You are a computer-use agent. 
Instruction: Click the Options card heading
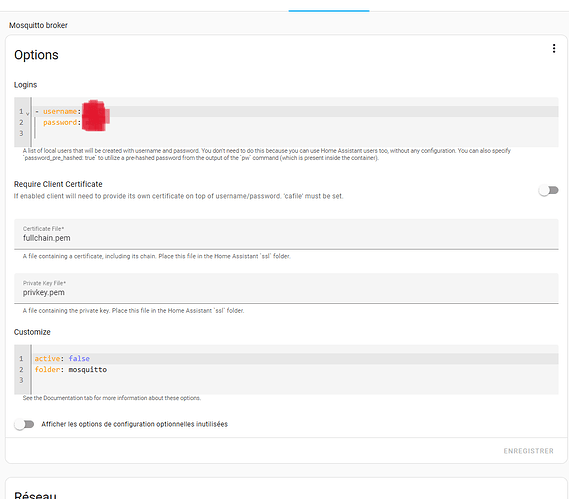pyautogui.click(x=36, y=55)
